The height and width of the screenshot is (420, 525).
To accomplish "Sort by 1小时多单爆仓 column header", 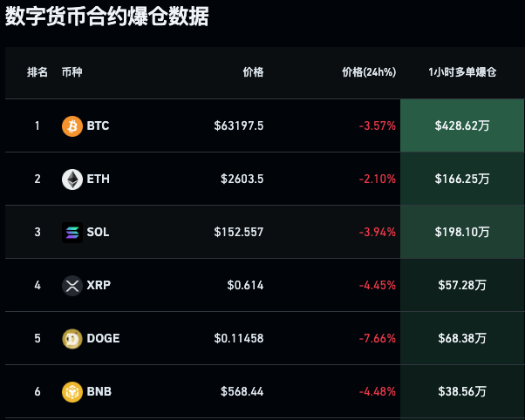I will point(462,72).
